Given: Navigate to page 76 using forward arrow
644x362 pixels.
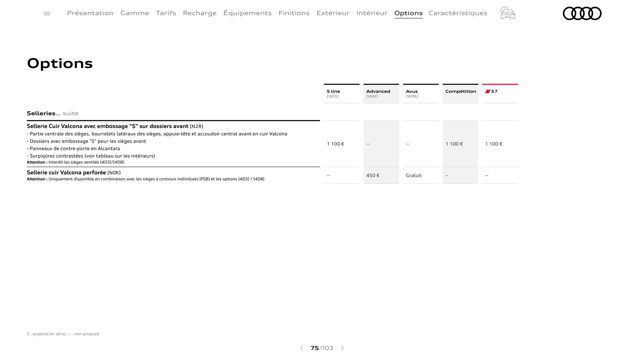Looking at the screenshot, I should pyautogui.click(x=342, y=348).
